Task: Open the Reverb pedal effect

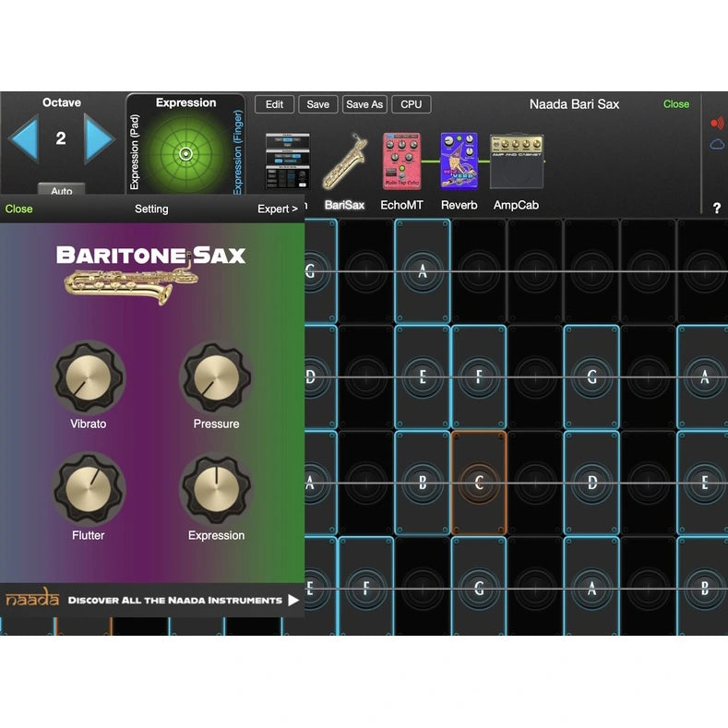Action: 459,161
